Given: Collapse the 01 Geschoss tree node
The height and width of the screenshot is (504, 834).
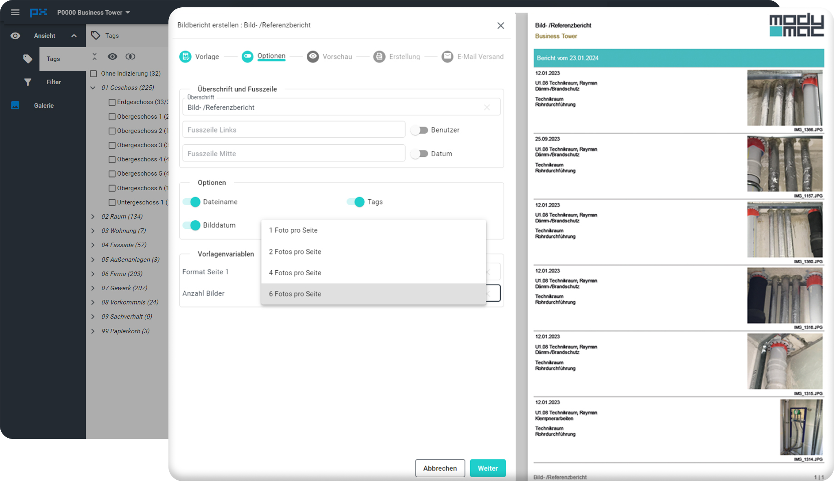Looking at the screenshot, I should pos(93,88).
